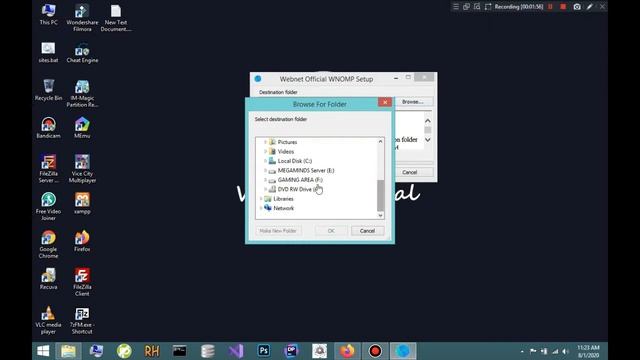Expand the Pictures folder node
The height and width of the screenshot is (360, 640).
(265, 142)
